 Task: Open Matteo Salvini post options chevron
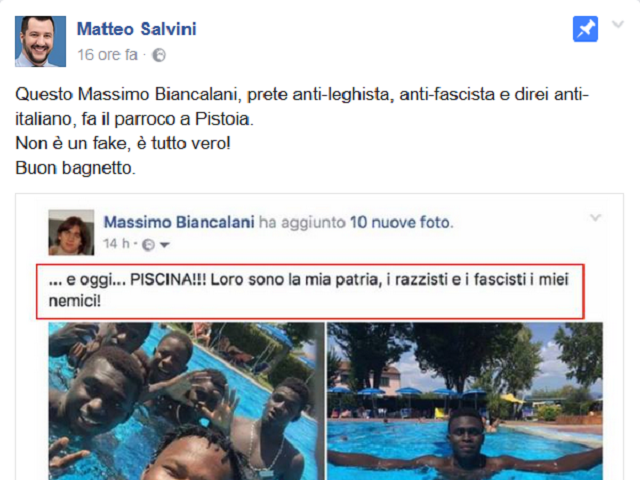pos(618,24)
